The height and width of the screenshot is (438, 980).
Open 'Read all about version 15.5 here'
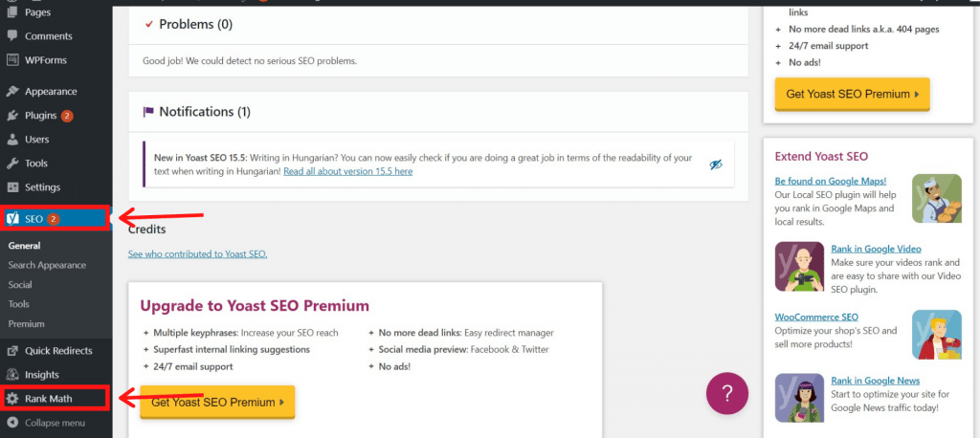click(348, 170)
